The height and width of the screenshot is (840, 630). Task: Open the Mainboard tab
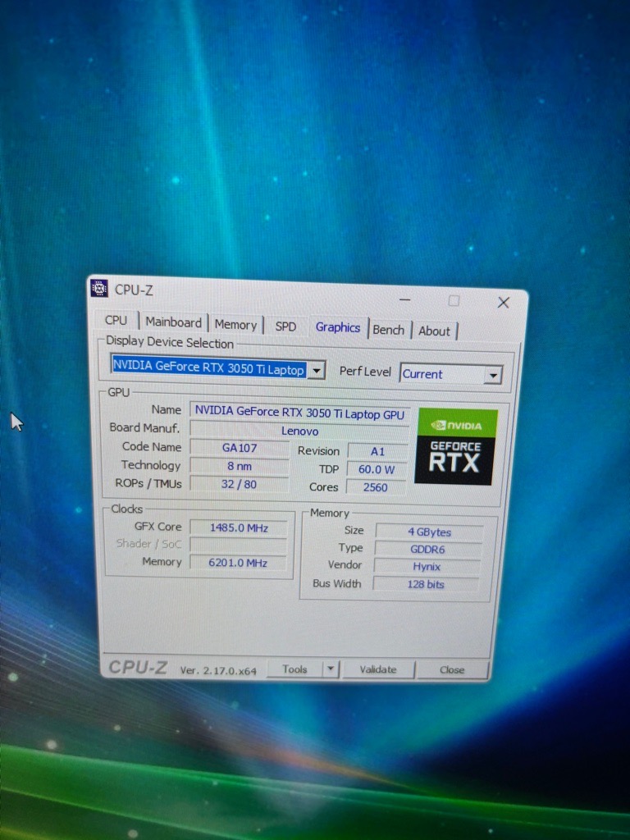click(x=173, y=322)
